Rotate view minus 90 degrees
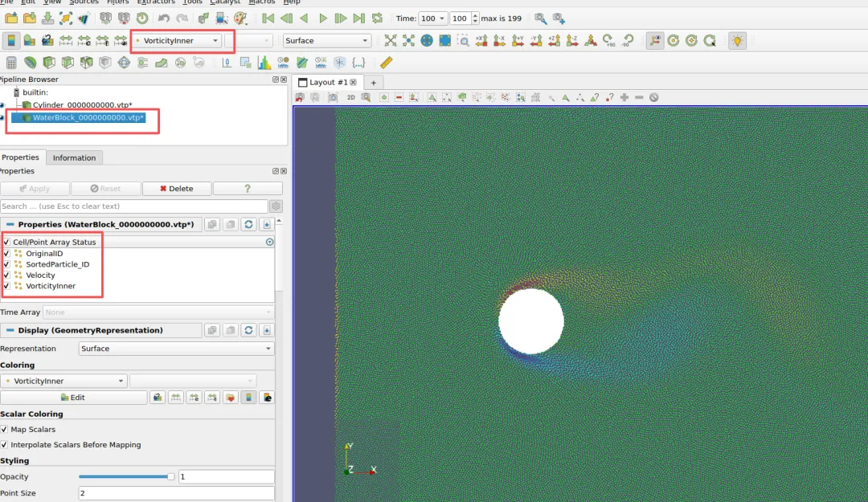868x502 pixels. click(628, 40)
